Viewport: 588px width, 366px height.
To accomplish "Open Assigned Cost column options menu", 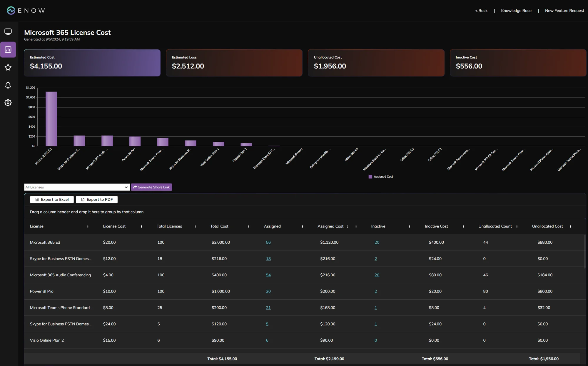I will (x=356, y=226).
